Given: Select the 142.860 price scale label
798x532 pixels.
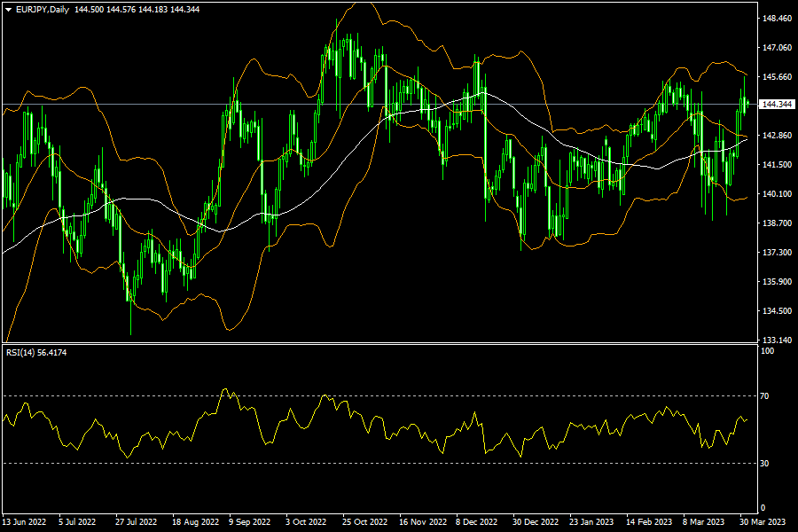Looking at the screenshot, I should [777, 136].
